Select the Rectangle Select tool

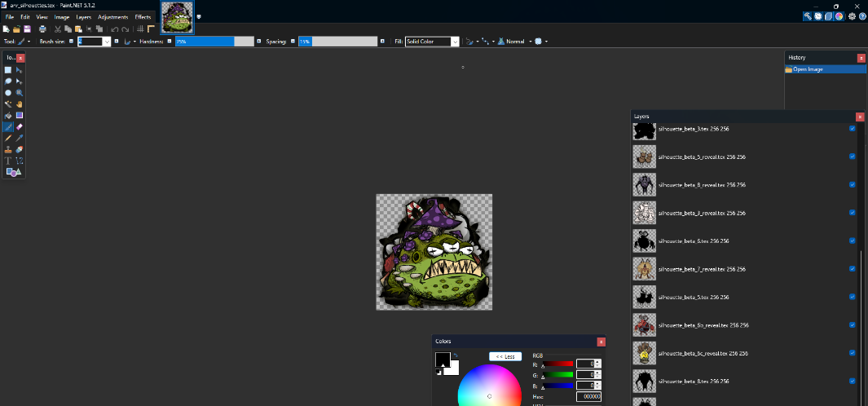8,70
